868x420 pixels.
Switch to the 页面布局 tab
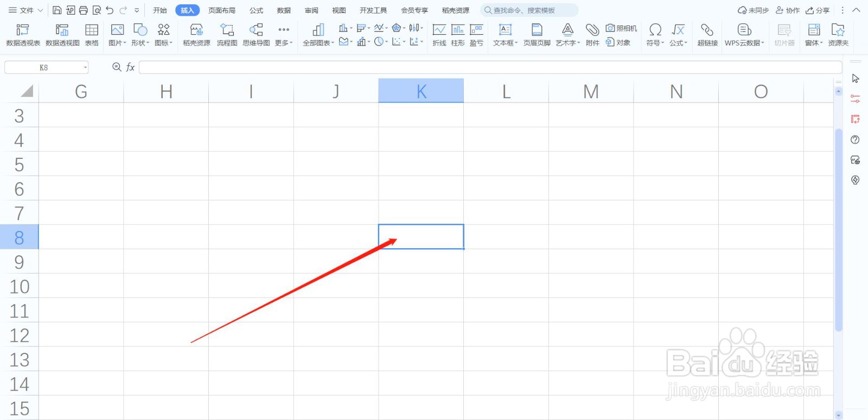tap(222, 10)
